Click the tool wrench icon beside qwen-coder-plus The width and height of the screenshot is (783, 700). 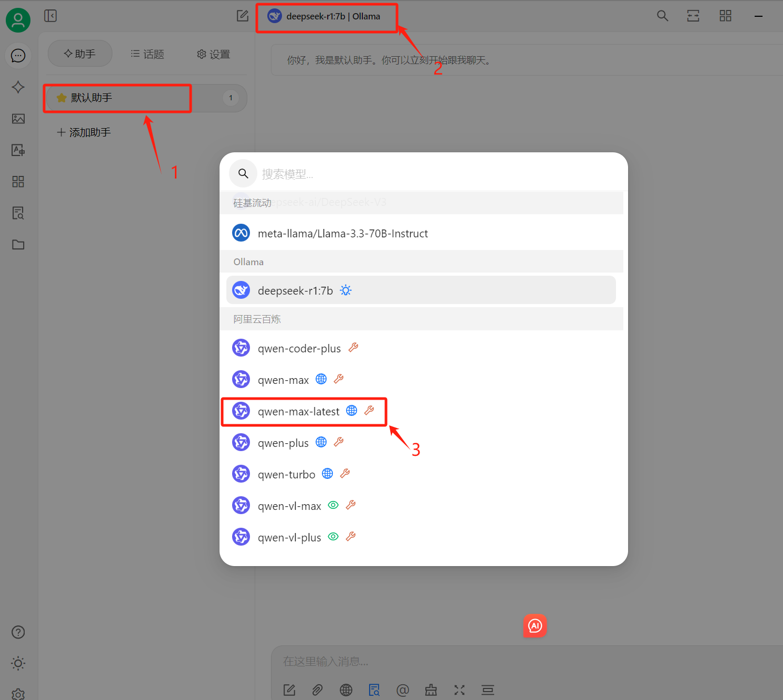(353, 347)
